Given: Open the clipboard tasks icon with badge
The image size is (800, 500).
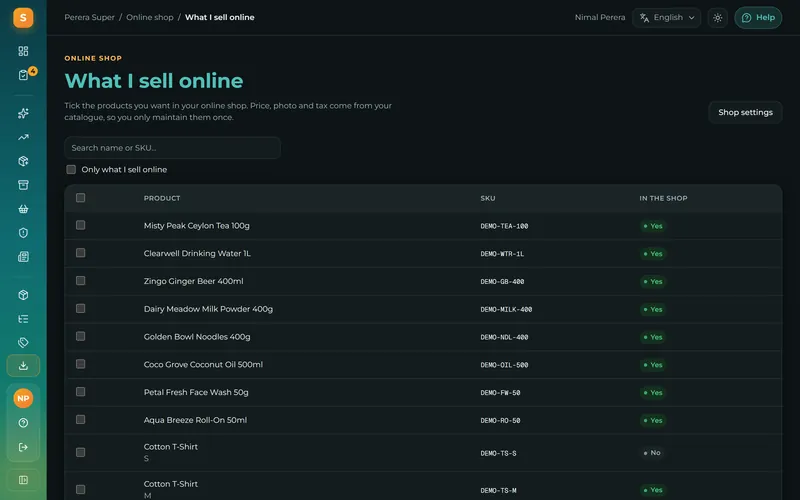Looking at the screenshot, I should (23, 75).
